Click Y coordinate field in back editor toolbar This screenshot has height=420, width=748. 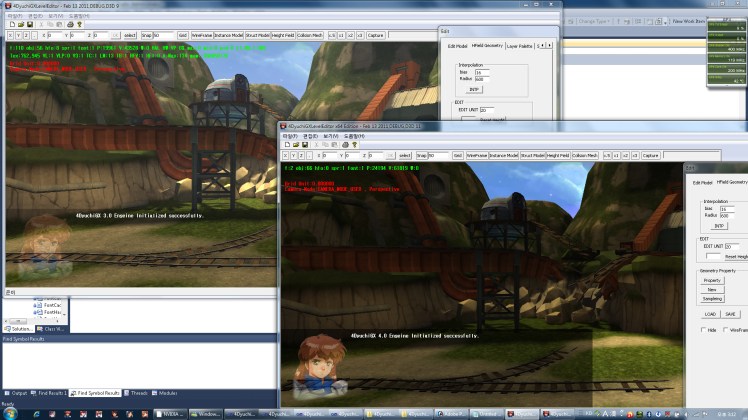tap(77, 35)
